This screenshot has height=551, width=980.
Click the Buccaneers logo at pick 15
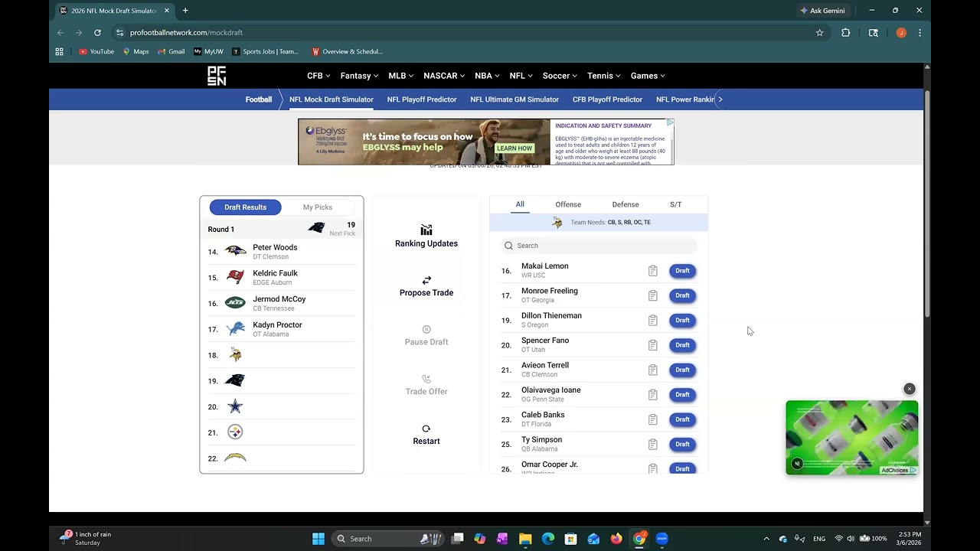click(235, 277)
